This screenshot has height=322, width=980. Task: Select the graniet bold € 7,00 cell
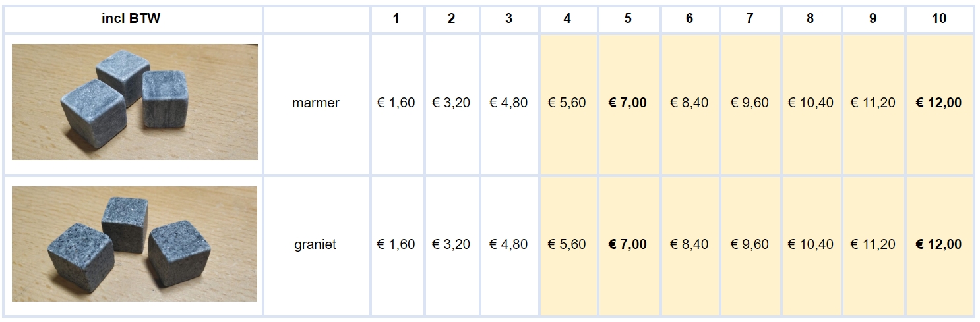click(627, 244)
